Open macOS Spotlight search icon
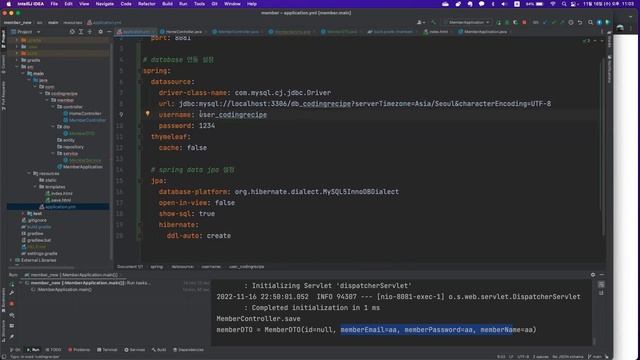This screenshot has width=640, height=360. pos(564,4)
